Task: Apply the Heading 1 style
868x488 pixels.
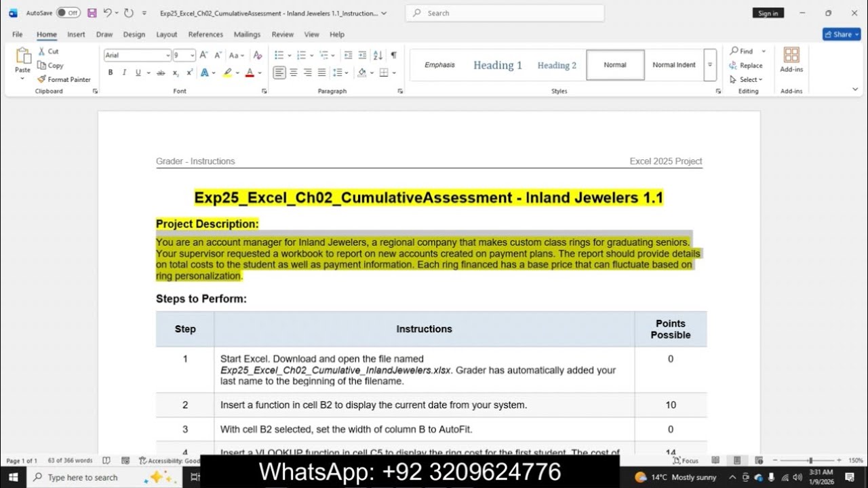Action: click(x=498, y=65)
